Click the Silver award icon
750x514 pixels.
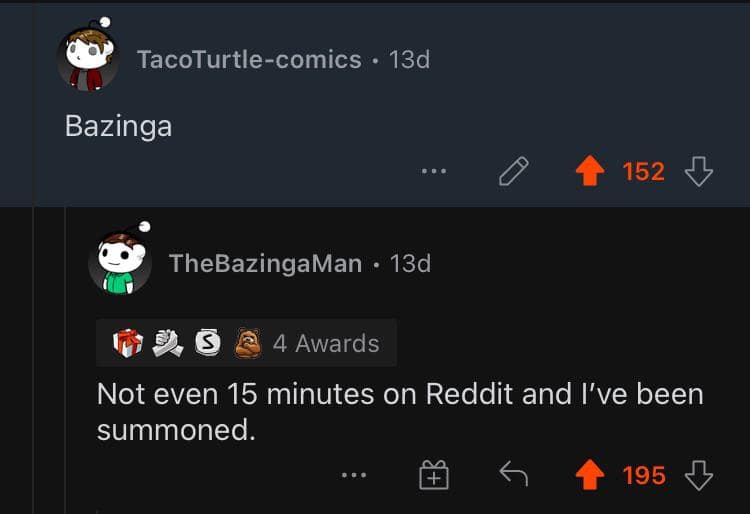206,343
